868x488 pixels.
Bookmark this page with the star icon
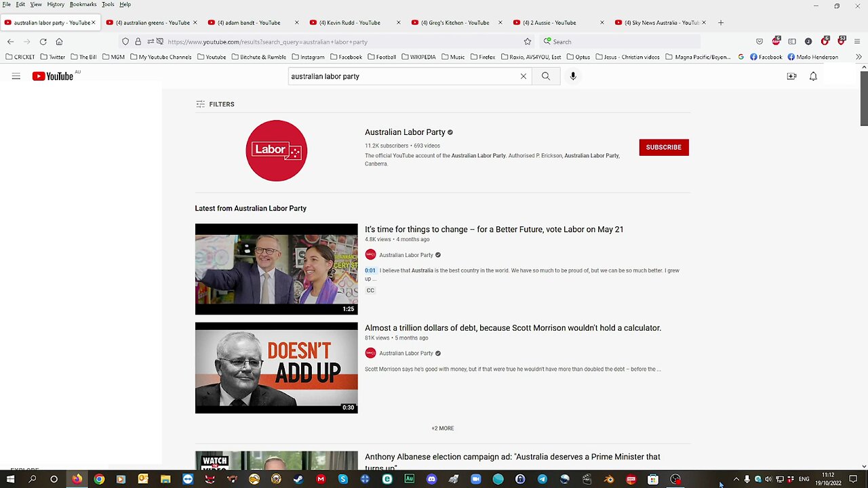click(528, 41)
